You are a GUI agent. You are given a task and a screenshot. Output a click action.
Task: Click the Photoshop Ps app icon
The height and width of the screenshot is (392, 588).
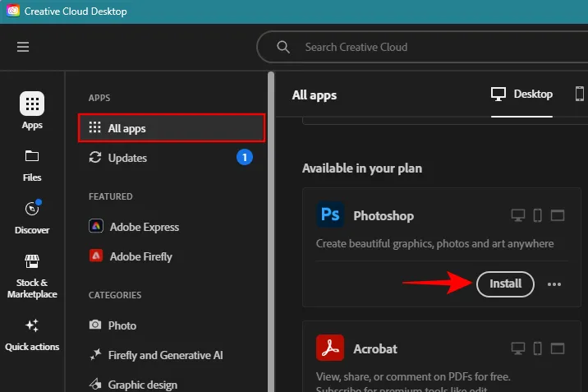pyautogui.click(x=330, y=214)
